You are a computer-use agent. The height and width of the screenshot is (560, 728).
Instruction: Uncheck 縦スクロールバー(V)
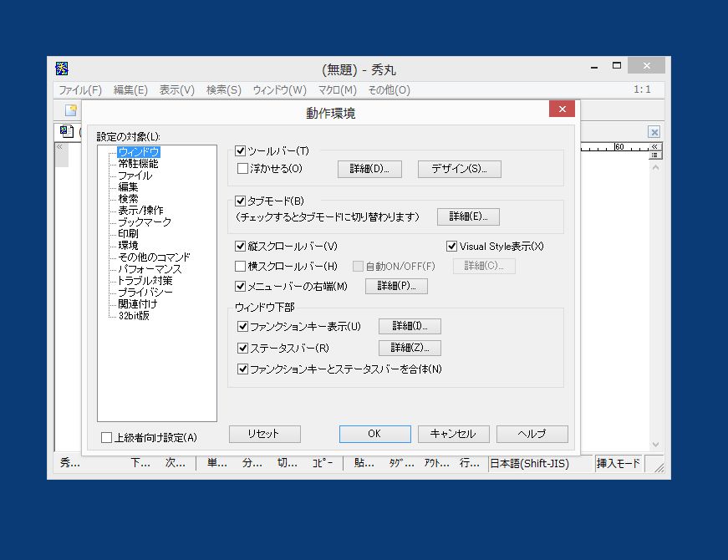[x=240, y=246]
